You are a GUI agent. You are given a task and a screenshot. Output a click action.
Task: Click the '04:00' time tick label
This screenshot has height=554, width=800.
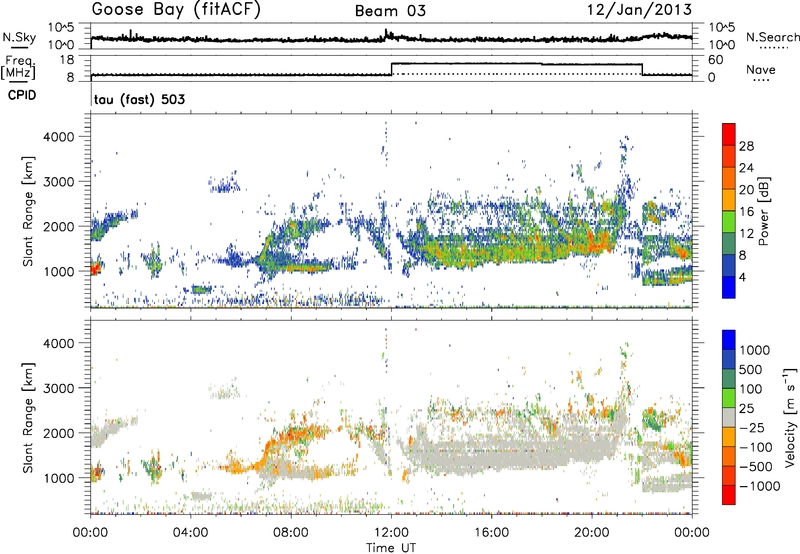(190, 533)
